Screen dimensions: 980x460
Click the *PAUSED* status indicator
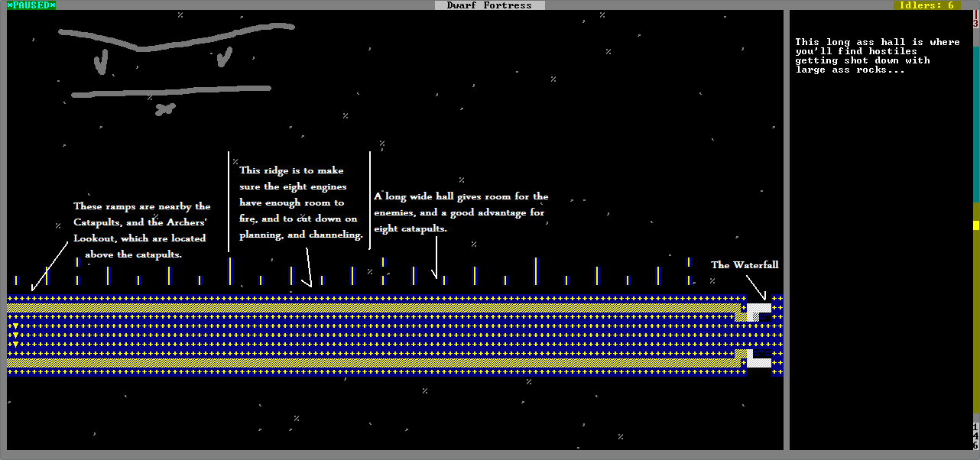(31, 5)
